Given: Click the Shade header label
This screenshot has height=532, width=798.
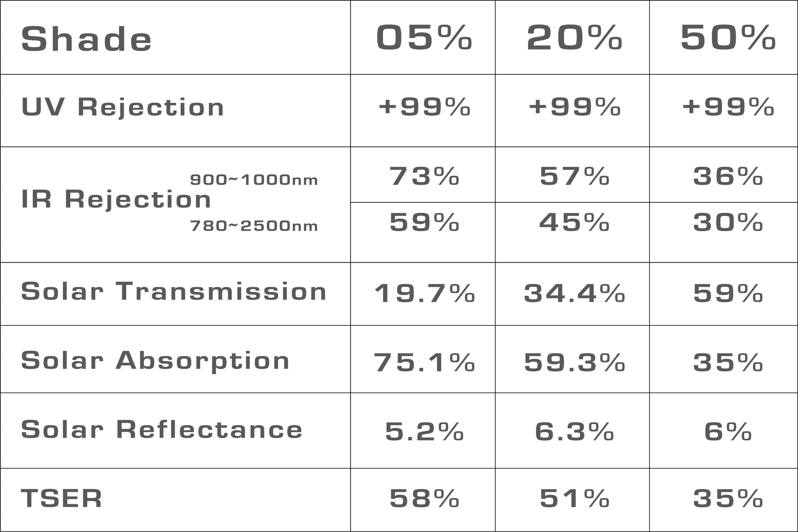Looking at the screenshot, I should (86, 39).
